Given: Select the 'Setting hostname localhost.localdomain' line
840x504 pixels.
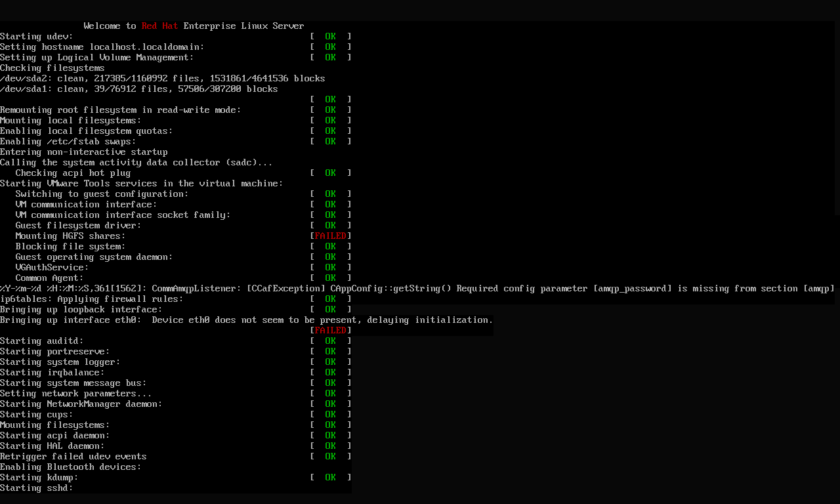Looking at the screenshot, I should (102, 47).
